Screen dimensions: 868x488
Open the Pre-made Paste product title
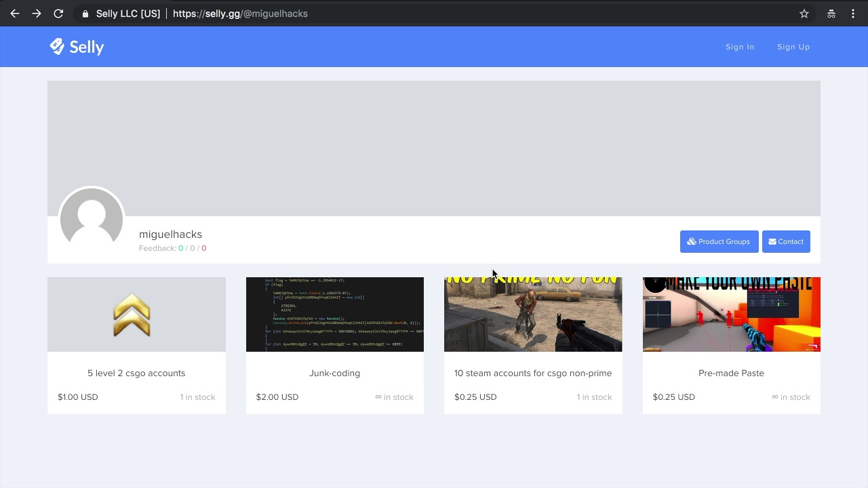[x=731, y=373]
